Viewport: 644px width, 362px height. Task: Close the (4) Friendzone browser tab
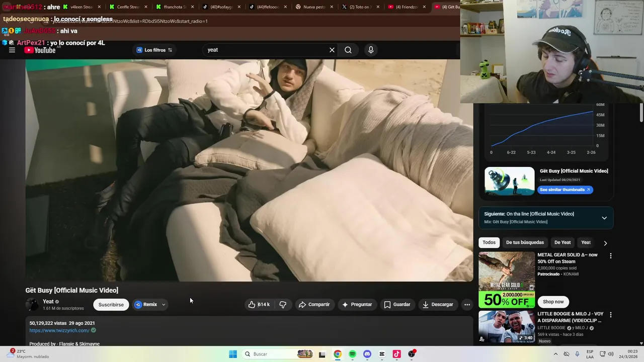424,7
